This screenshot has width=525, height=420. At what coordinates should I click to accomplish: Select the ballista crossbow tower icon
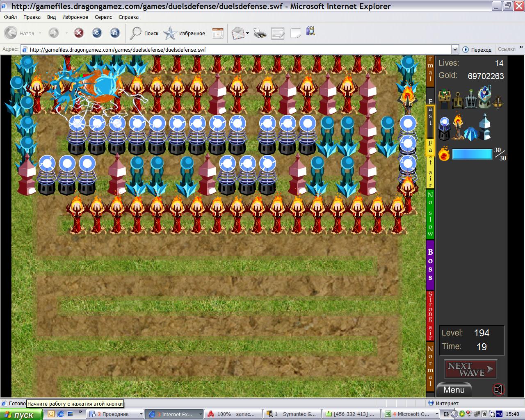pyautogui.click(x=498, y=102)
